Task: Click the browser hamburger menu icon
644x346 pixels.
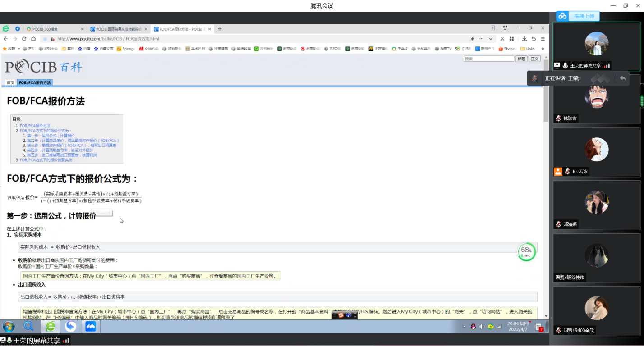Action: [x=543, y=39]
